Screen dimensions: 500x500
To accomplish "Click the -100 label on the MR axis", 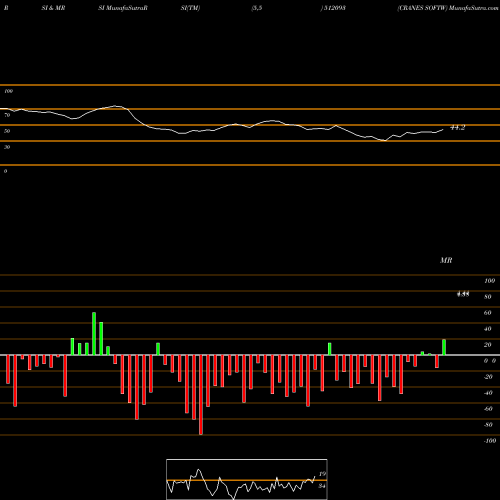I will tap(490, 441).
